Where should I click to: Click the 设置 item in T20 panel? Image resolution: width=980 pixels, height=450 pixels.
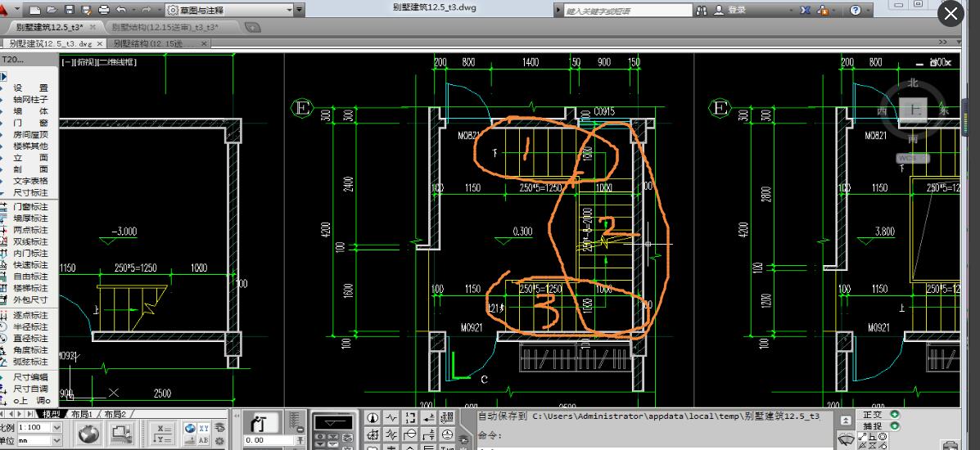pyautogui.click(x=30, y=88)
